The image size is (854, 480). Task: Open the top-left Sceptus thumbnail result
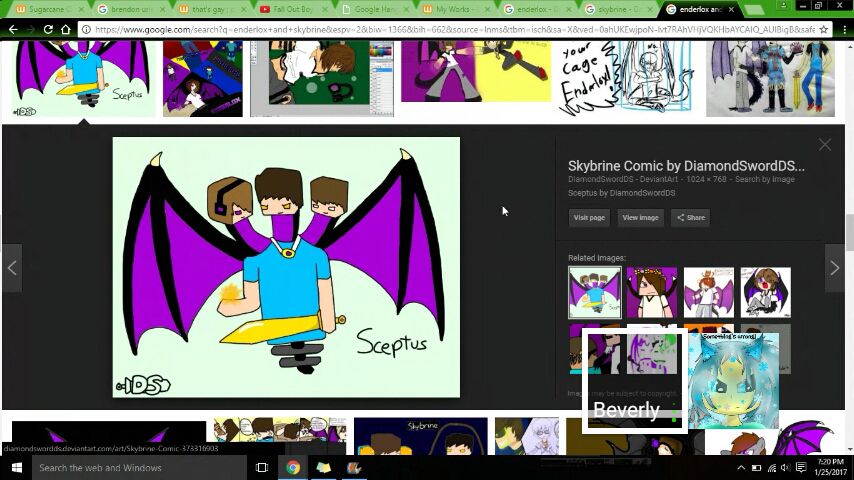point(84,78)
